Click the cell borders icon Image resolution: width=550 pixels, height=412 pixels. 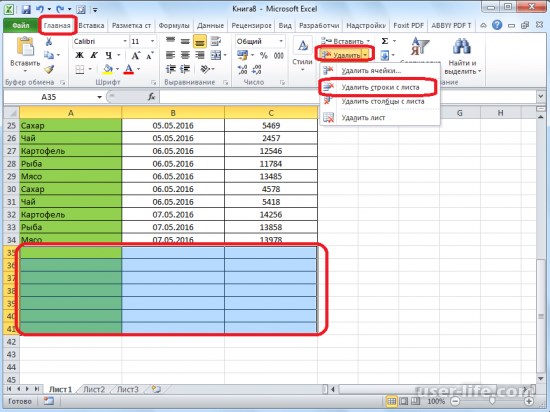[x=80, y=69]
